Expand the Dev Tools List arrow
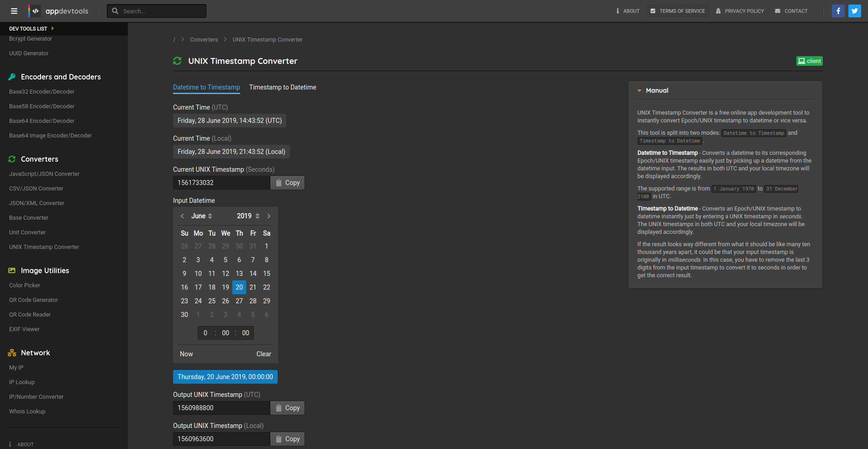Viewport: 868px width, 449px height. click(x=53, y=28)
